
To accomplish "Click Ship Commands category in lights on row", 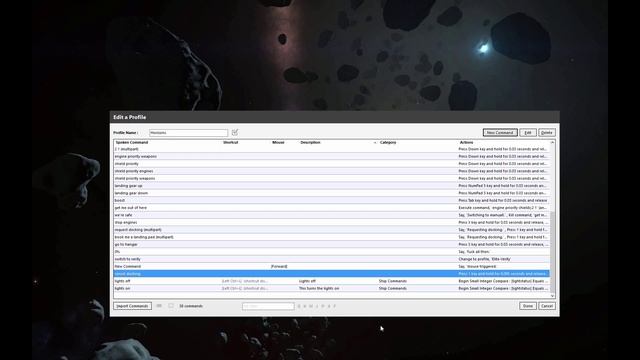I will 393,289.
